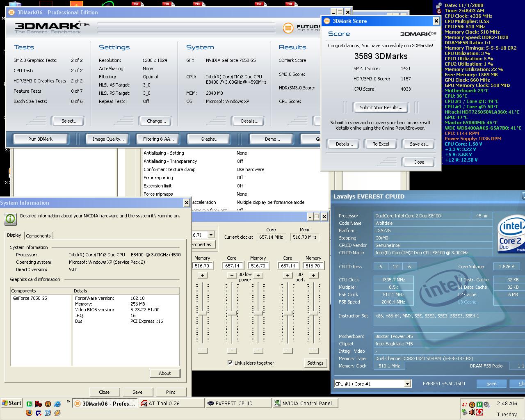Click the 3DMark Score window title icon
Screen dimensions: 525x420
327,21
